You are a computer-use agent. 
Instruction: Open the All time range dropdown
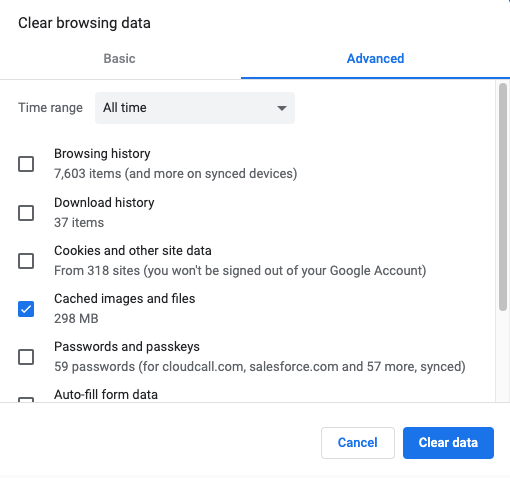[195, 108]
